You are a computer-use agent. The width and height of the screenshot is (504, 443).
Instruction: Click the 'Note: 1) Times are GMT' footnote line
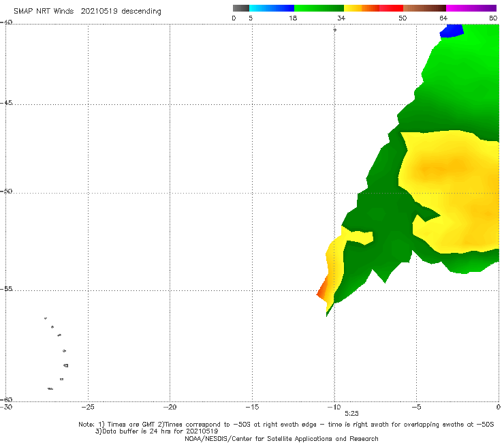pos(286,425)
